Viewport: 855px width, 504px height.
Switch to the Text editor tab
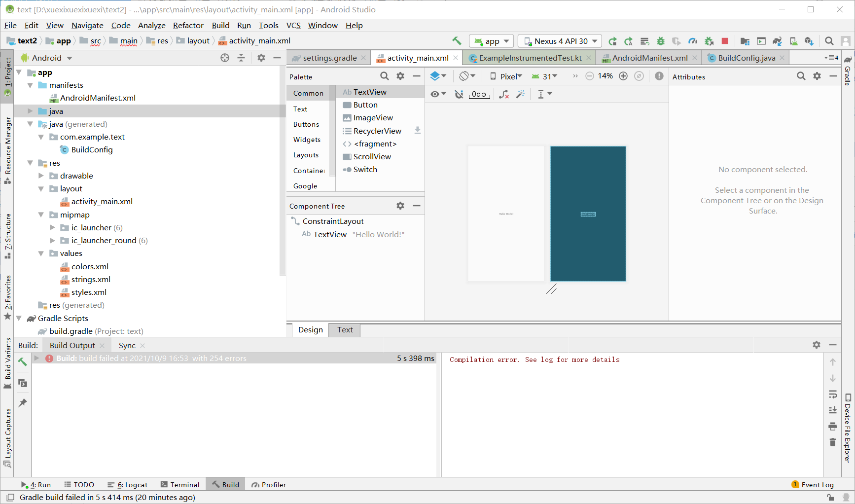point(345,329)
